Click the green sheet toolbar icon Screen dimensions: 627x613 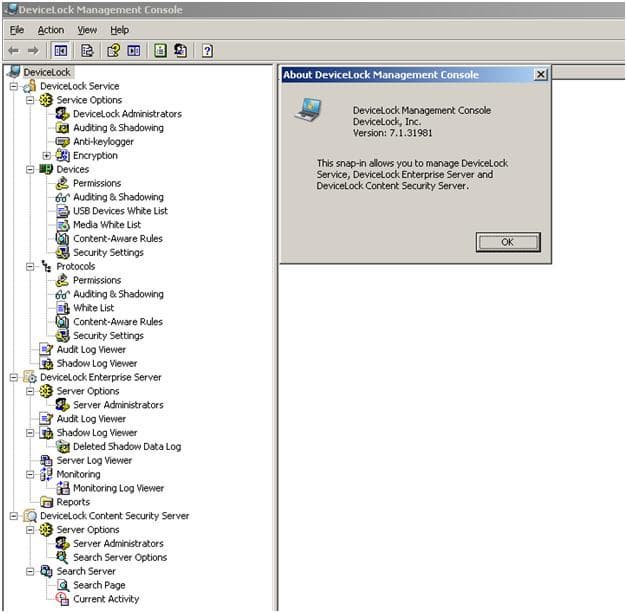[160, 51]
